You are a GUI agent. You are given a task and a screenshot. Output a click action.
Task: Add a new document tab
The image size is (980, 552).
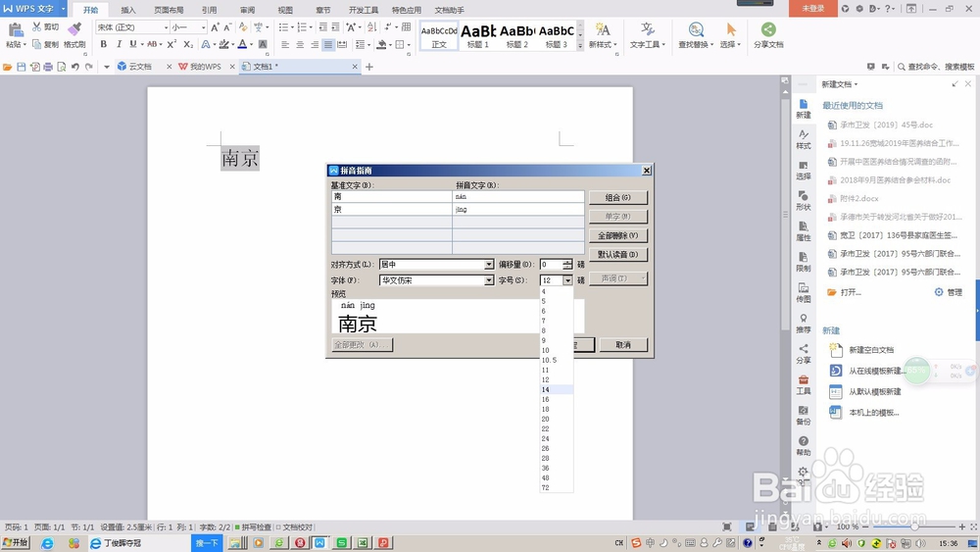click(369, 67)
